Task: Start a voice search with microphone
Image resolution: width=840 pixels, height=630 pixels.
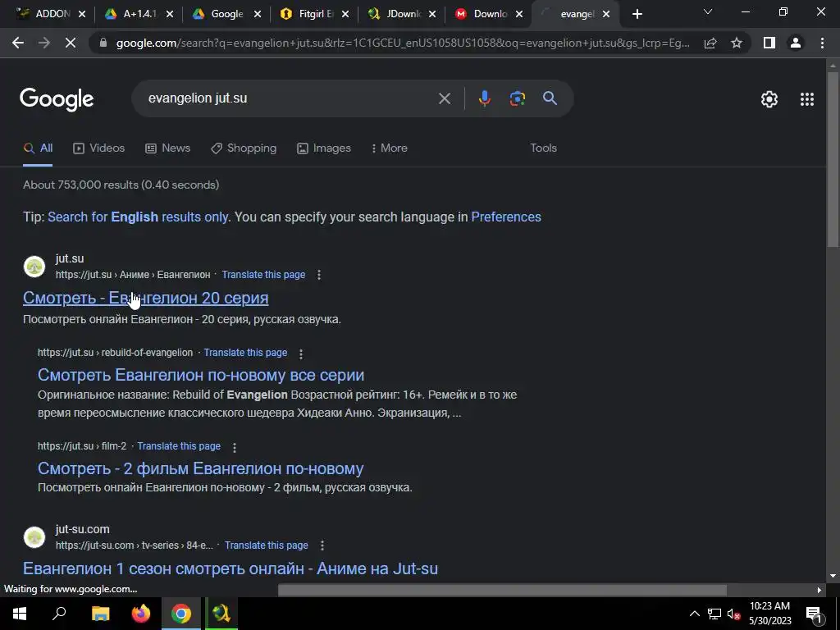Action: click(x=484, y=98)
